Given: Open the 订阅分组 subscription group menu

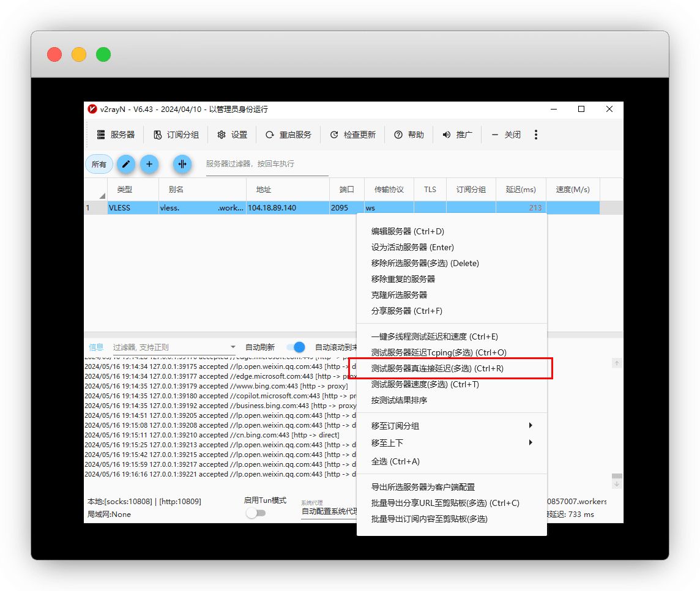Looking at the screenshot, I should click(176, 135).
